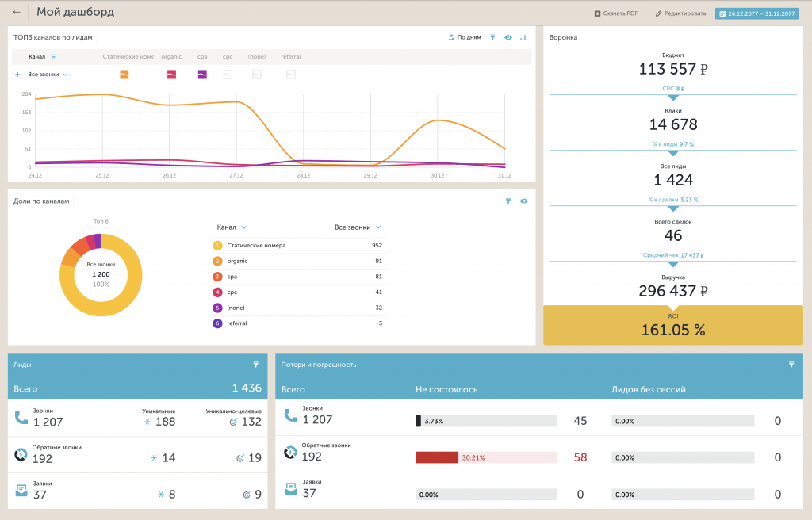Click the back arrow next to Мой дашборд
Image resolution: width=812 pixels, height=520 pixels.
click(17, 12)
